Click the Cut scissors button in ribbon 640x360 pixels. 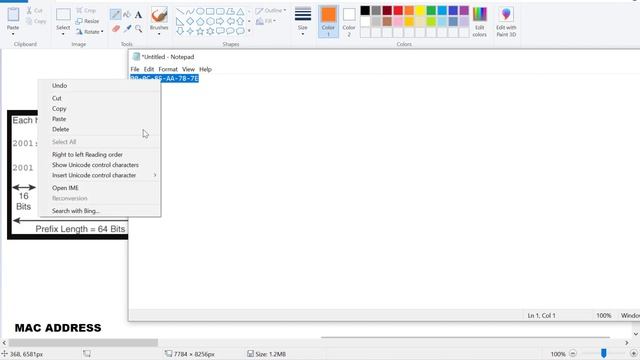pyautogui.click(x=35, y=11)
